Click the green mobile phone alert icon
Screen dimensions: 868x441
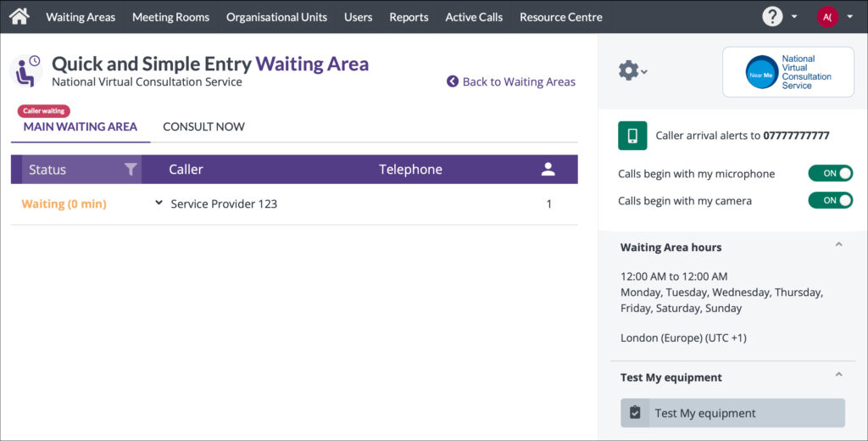[632, 136]
